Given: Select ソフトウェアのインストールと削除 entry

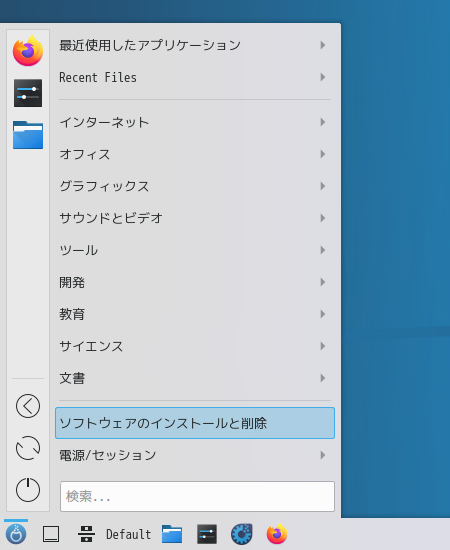Looking at the screenshot, I should [x=195, y=423].
